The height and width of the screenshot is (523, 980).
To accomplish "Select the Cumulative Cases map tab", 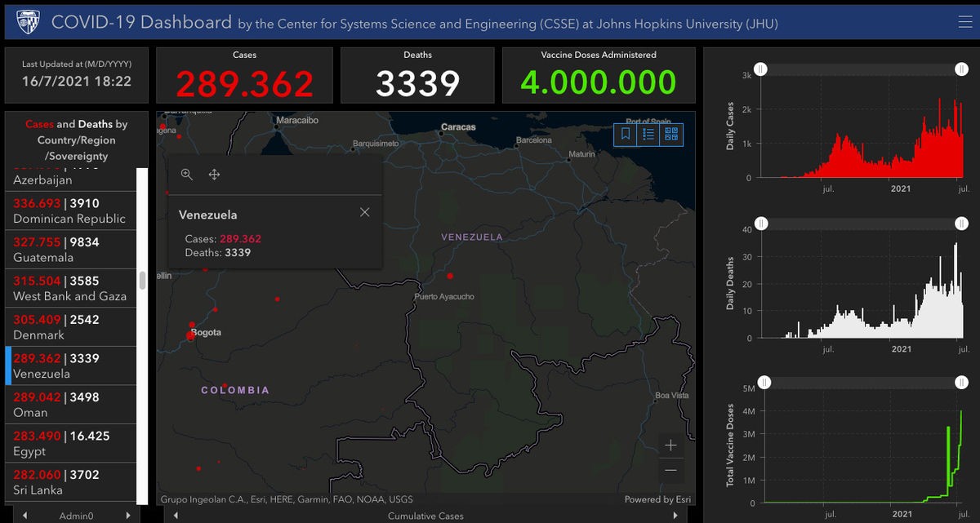I will point(425,516).
